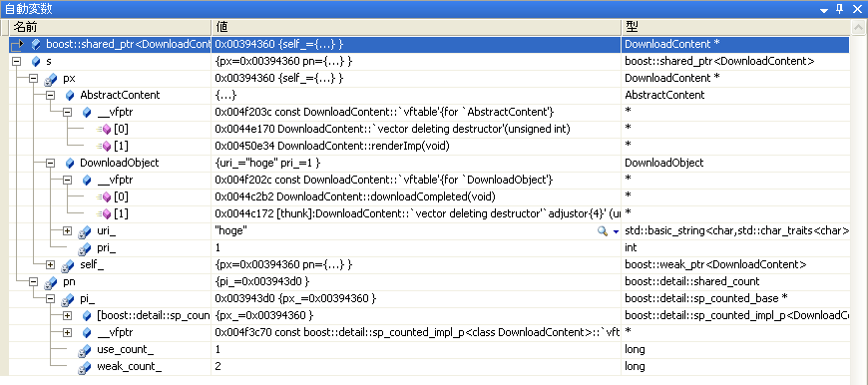Select type boost::shared_ptr<DownloadContent> of s

[x=719, y=61]
